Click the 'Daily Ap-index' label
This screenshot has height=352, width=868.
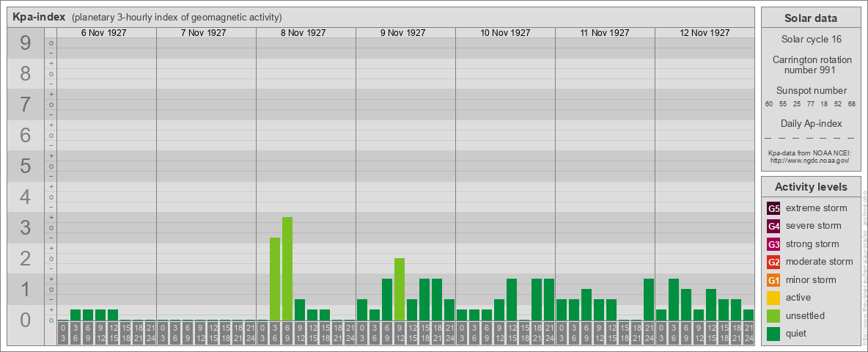coord(811,123)
